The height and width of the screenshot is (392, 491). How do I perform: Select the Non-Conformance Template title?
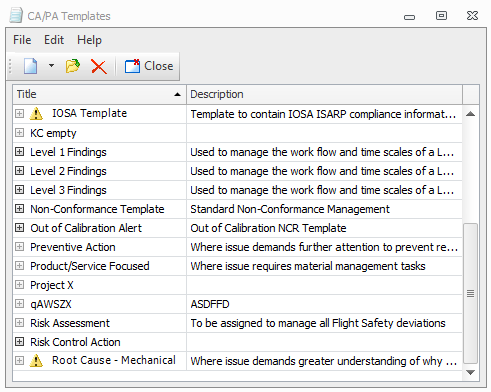point(97,209)
